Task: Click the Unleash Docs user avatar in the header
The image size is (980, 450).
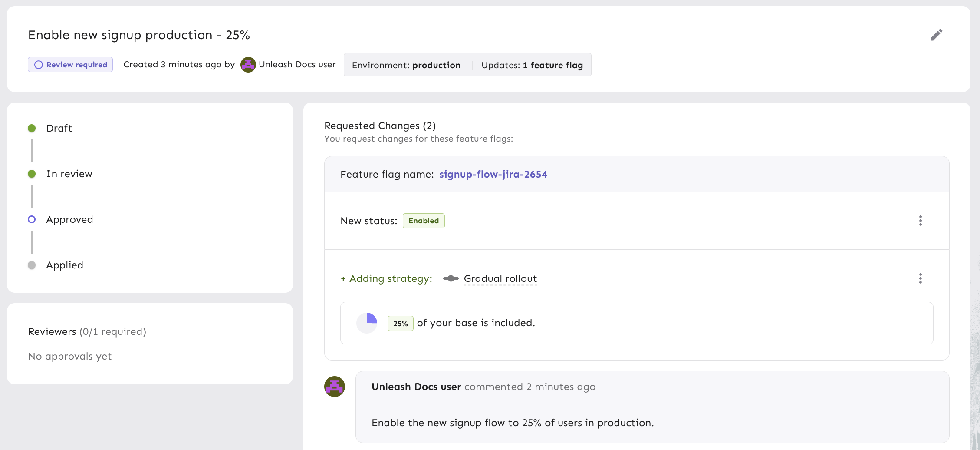Action: (248, 64)
